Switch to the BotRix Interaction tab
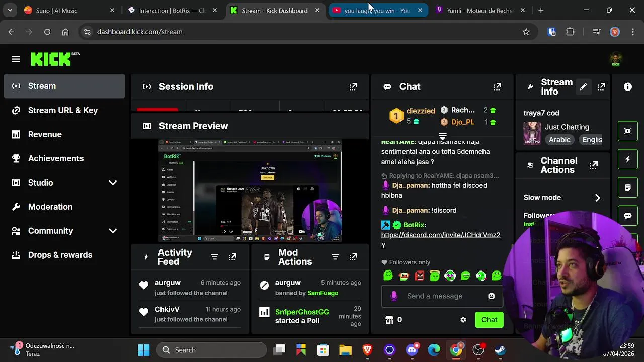The image size is (644, 362). pos(173,10)
